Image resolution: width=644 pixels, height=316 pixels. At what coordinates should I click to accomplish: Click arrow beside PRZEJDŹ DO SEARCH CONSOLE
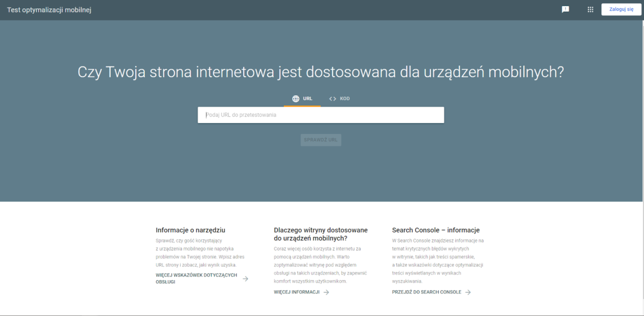(x=468, y=292)
